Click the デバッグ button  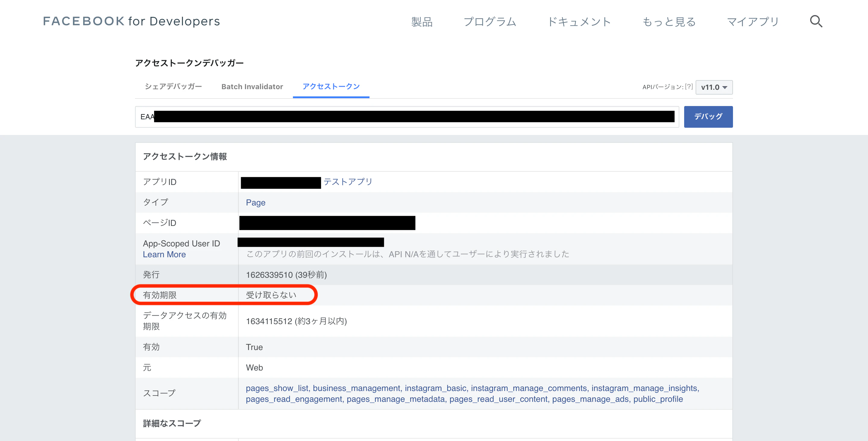[708, 117]
